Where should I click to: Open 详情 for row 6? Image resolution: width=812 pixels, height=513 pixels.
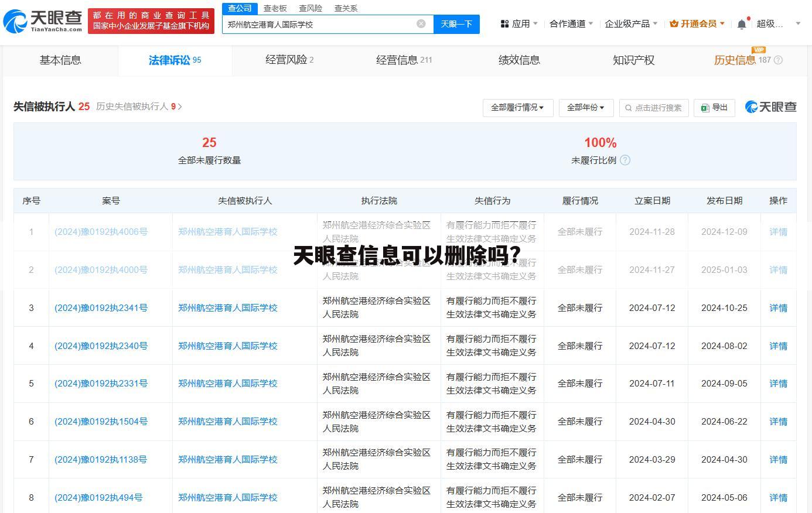(x=778, y=422)
